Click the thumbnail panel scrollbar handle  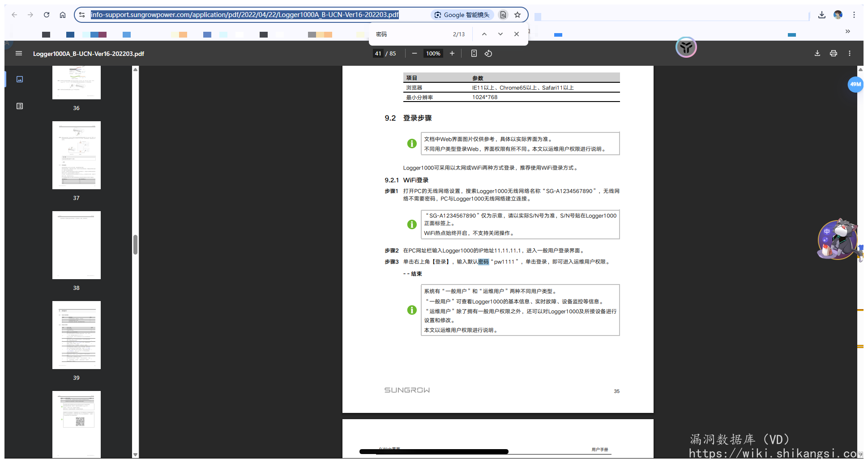click(135, 245)
